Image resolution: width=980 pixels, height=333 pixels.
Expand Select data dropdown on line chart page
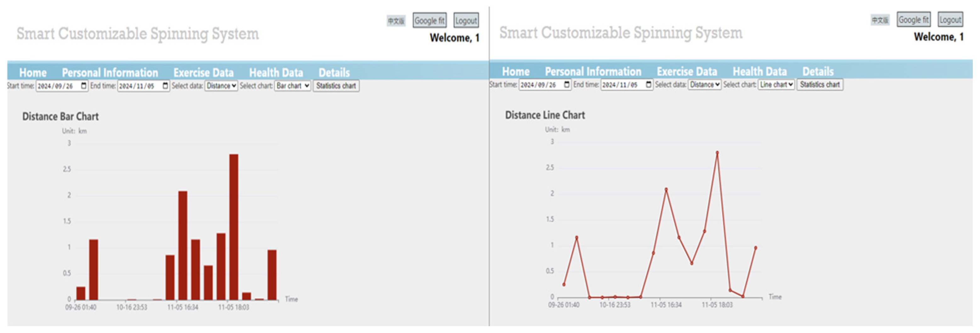click(x=704, y=84)
